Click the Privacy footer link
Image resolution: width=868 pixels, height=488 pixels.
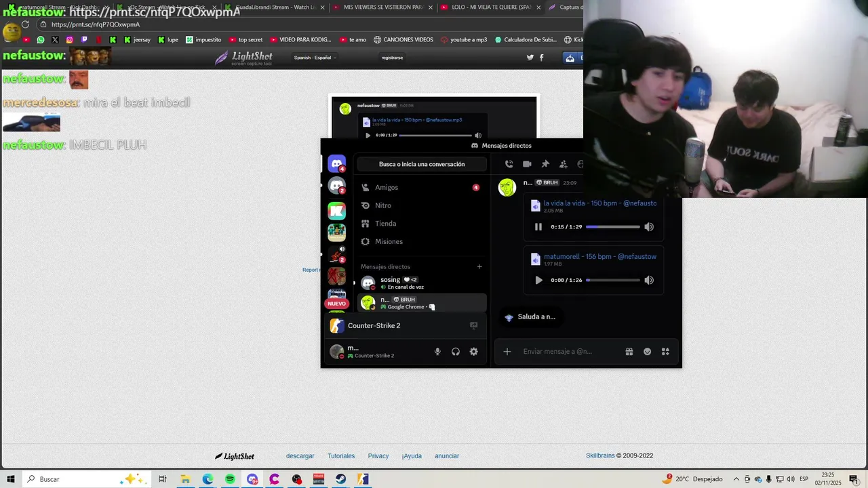pyautogui.click(x=378, y=456)
